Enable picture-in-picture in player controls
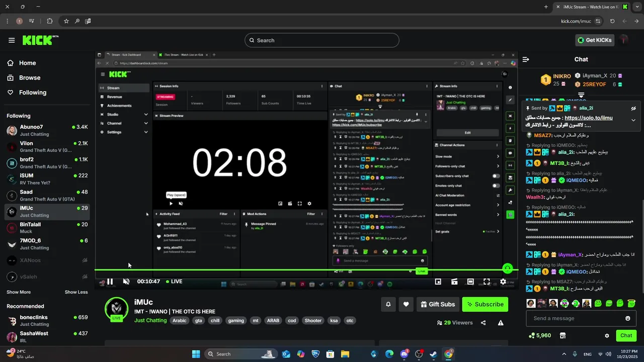Viewport: 644px width, 362px height. (x=438, y=282)
